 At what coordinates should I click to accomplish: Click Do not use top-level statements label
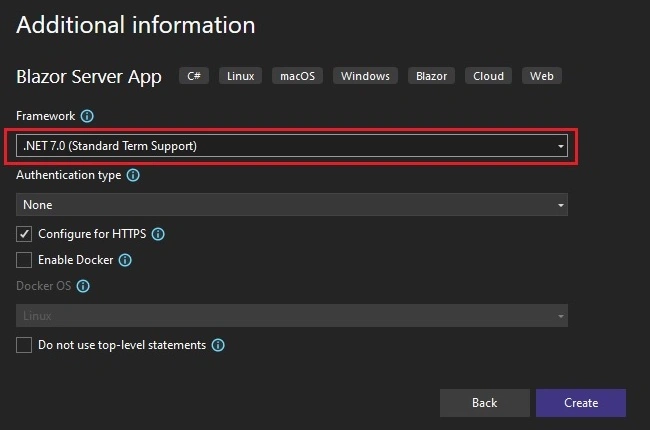pyautogui.click(x=122, y=345)
